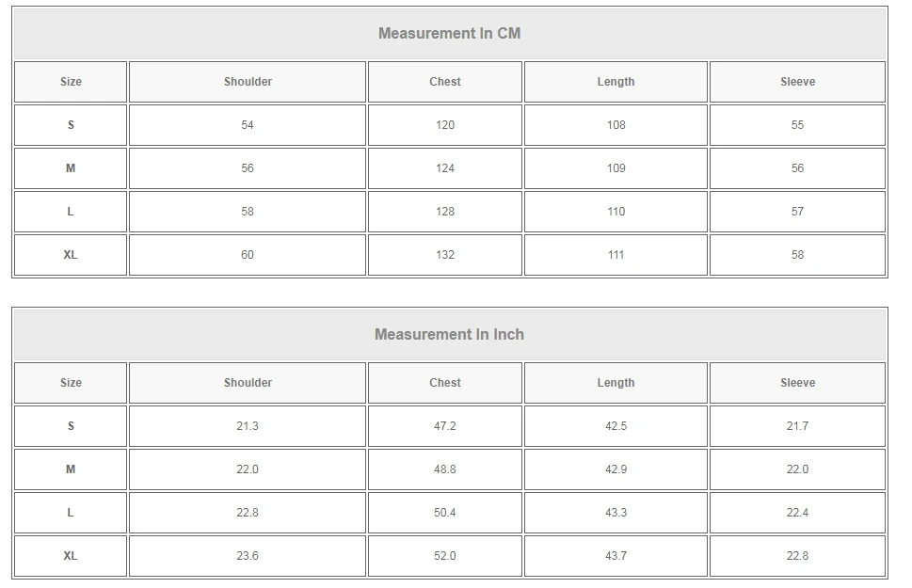
Task: Select the chest value 48.8 cell
Action: click(445, 469)
